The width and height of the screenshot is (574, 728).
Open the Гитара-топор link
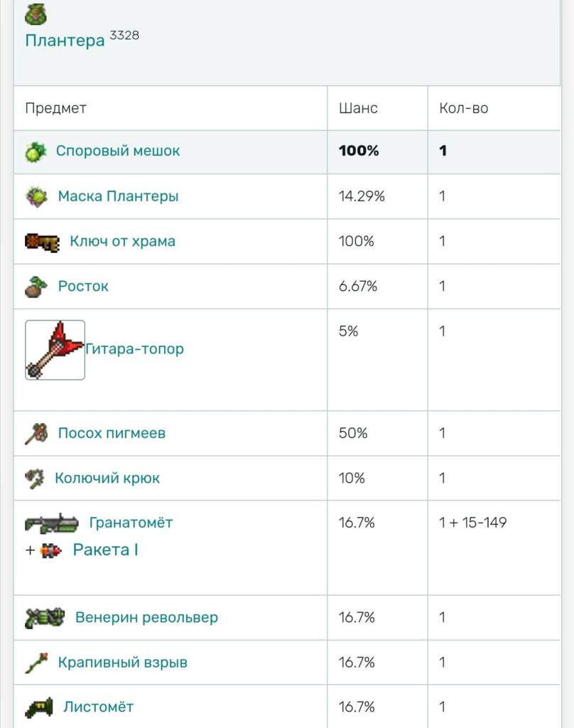(134, 348)
